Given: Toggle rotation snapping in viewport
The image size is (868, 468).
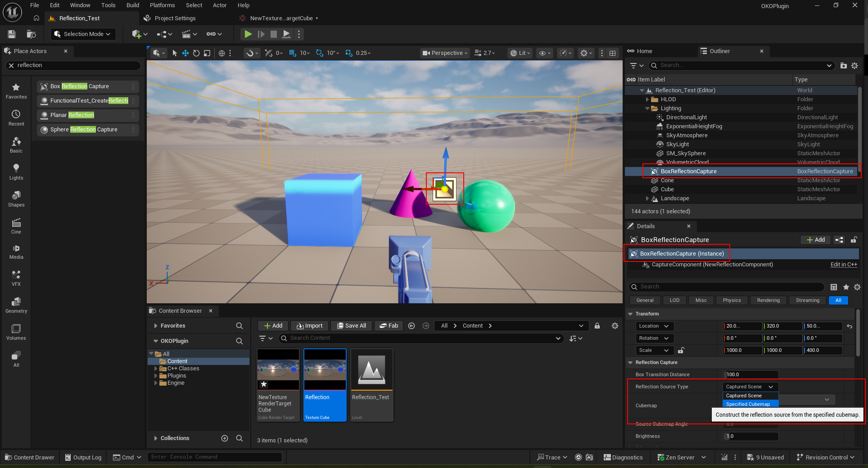Looking at the screenshot, I should point(319,53).
